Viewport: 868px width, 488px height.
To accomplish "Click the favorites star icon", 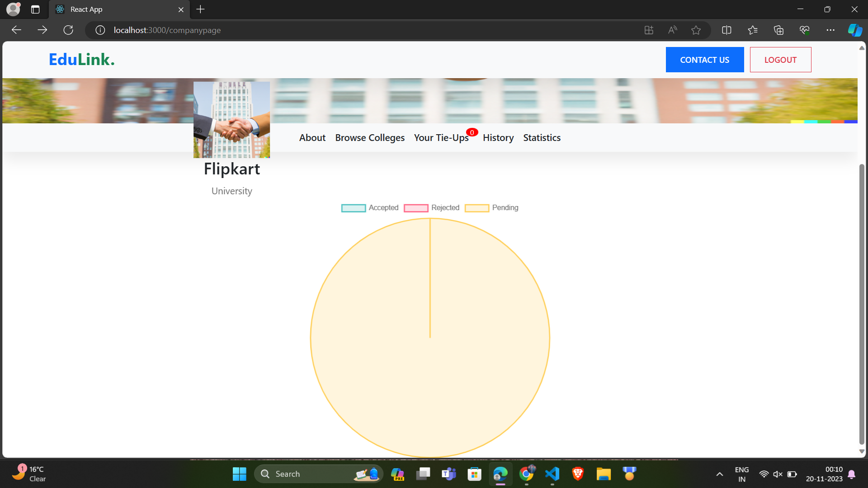I will 696,30.
